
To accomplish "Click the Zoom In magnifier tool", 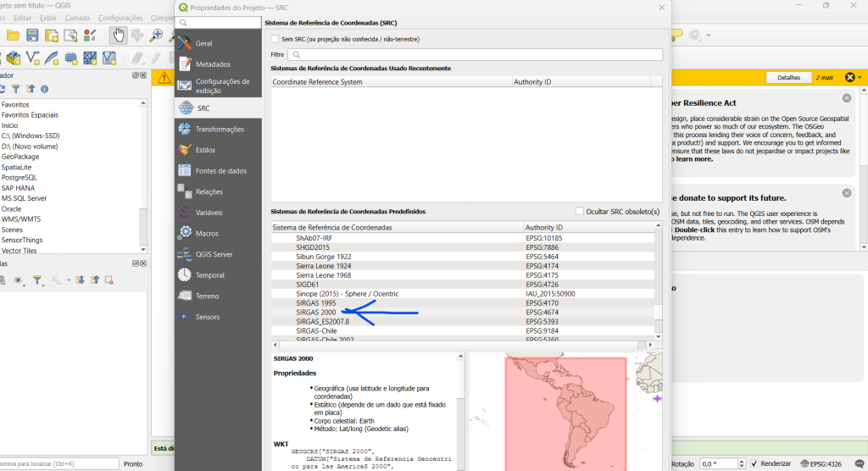I will point(157,36).
